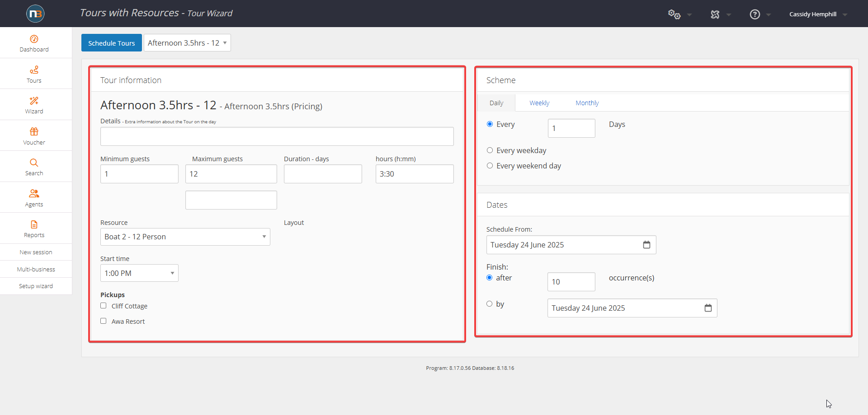Switch to the Monthly scheme tab
The width and height of the screenshot is (868, 415).
587,103
